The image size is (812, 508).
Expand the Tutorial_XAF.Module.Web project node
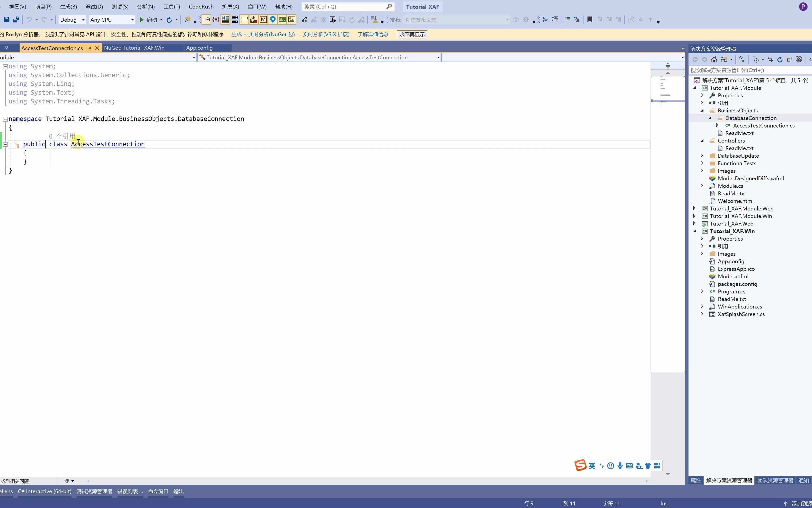tap(694, 208)
